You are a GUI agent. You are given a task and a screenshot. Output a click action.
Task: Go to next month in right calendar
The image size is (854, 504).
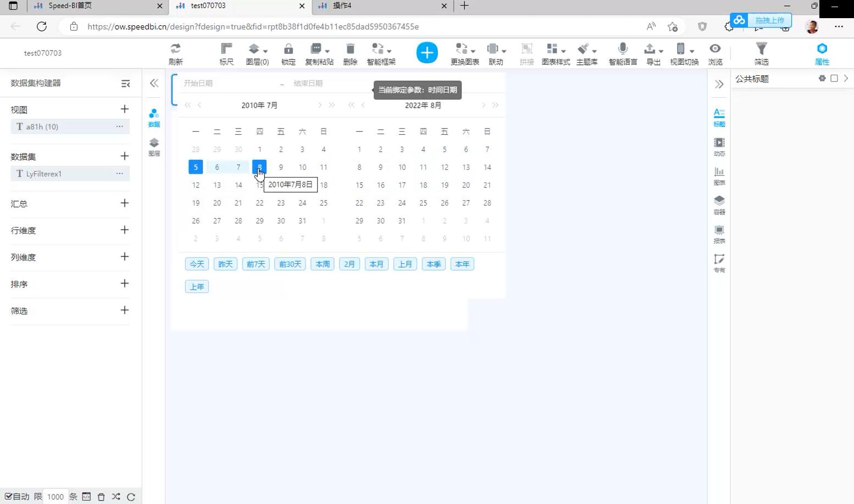click(484, 105)
